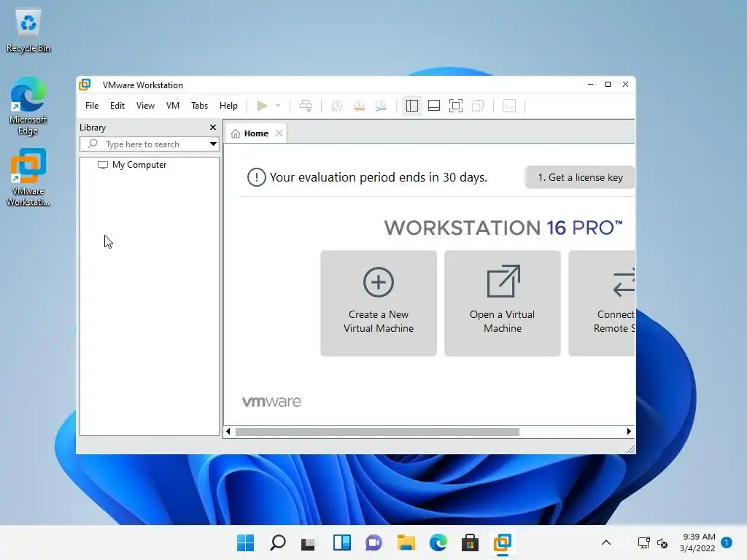Open the Windows Start menu
Image resolution: width=747 pixels, height=560 pixels.
(246, 542)
